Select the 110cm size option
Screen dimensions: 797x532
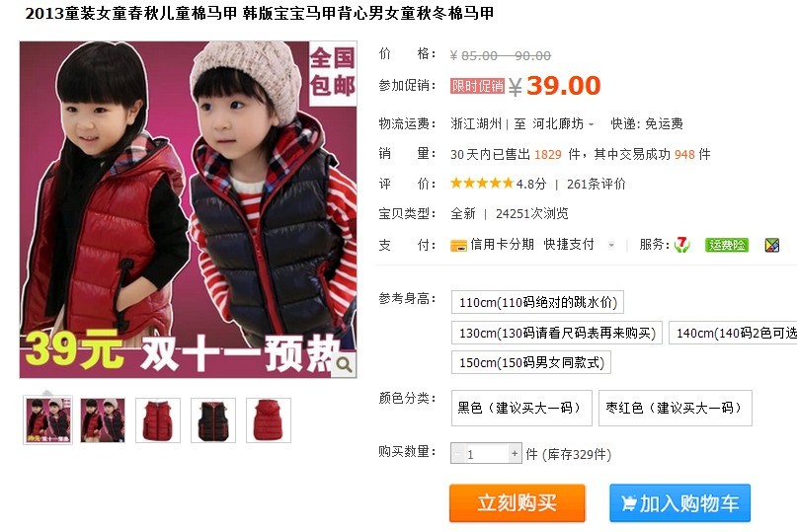tap(537, 302)
